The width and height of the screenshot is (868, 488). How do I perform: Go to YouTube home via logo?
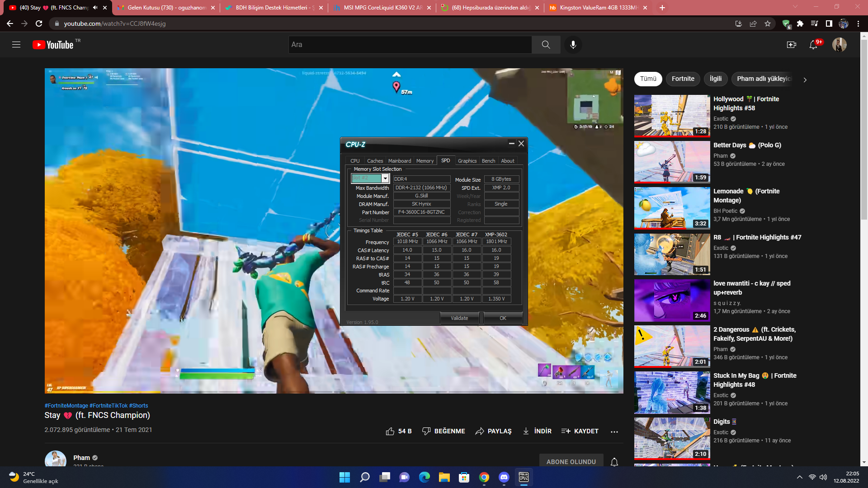click(53, 45)
